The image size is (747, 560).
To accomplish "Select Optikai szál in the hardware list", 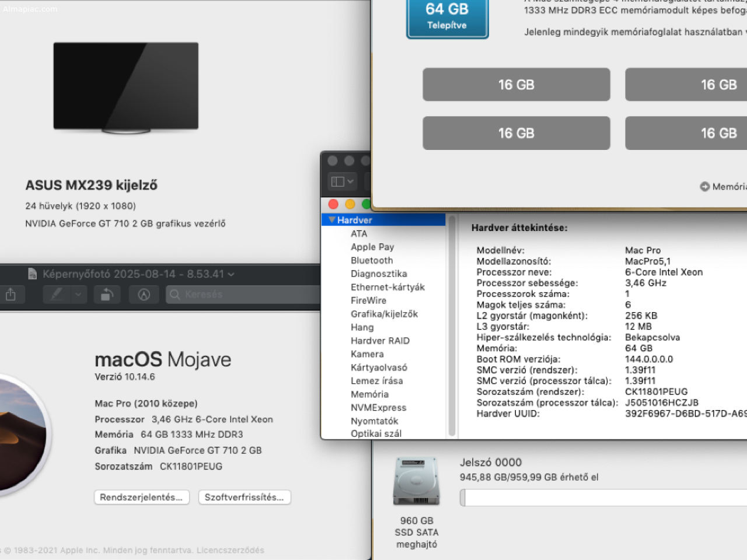I will [376, 433].
